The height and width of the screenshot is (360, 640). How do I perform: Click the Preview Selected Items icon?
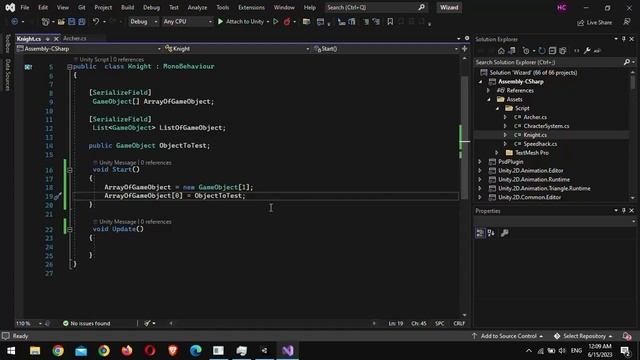pyautogui.click(x=597, y=51)
